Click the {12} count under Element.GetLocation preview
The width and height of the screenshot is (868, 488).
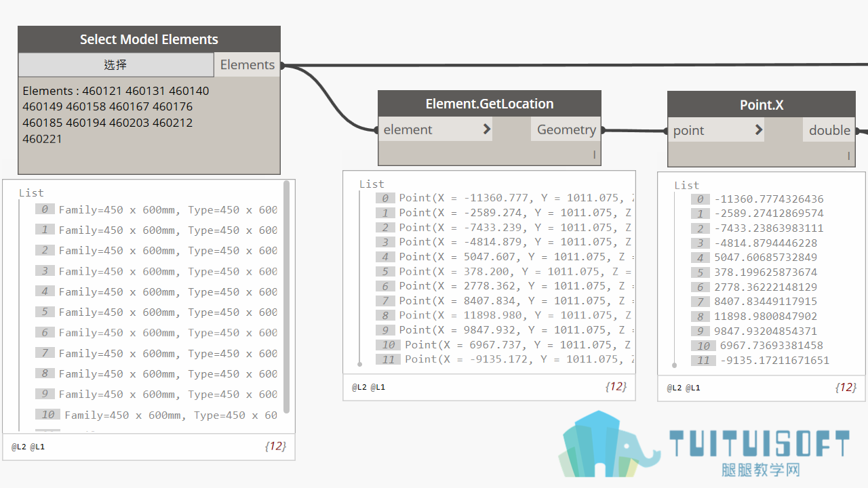click(x=616, y=387)
